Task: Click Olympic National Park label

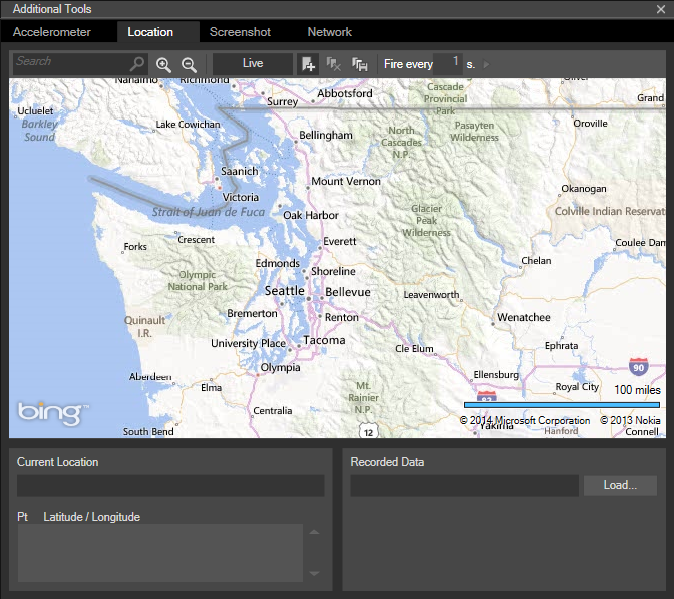Action: 198,281
